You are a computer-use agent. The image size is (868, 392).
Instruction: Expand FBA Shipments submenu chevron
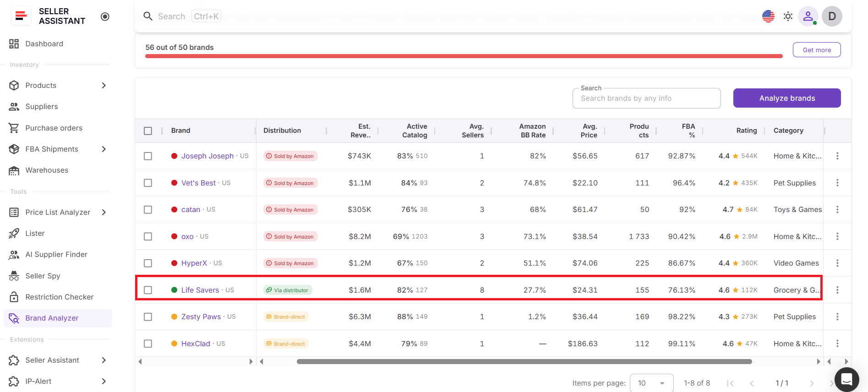click(x=104, y=149)
